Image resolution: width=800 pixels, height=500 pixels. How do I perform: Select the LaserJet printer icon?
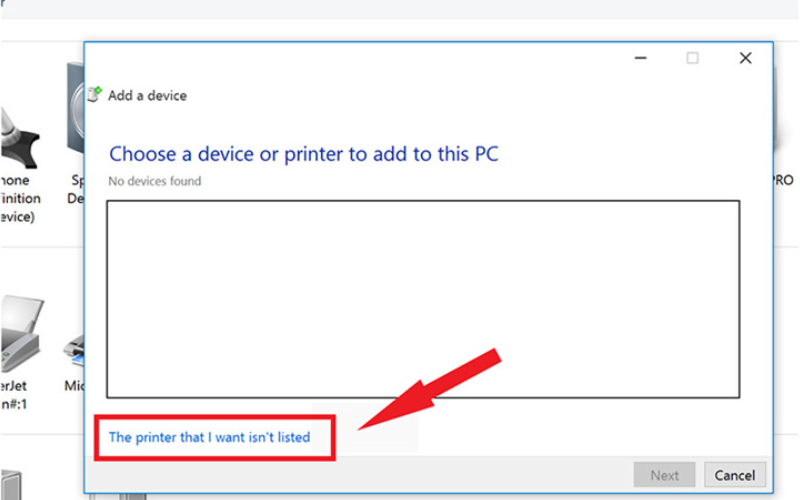[x=22, y=330]
